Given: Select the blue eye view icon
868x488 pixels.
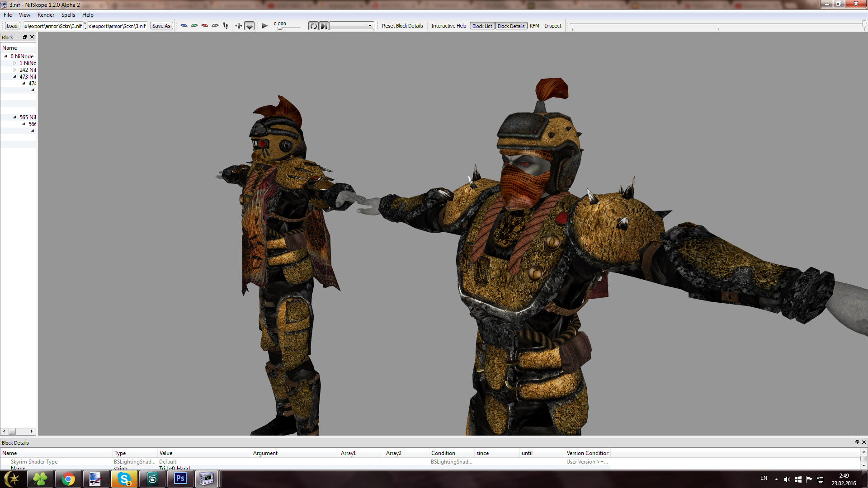Looking at the screenshot, I should click(184, 26).
